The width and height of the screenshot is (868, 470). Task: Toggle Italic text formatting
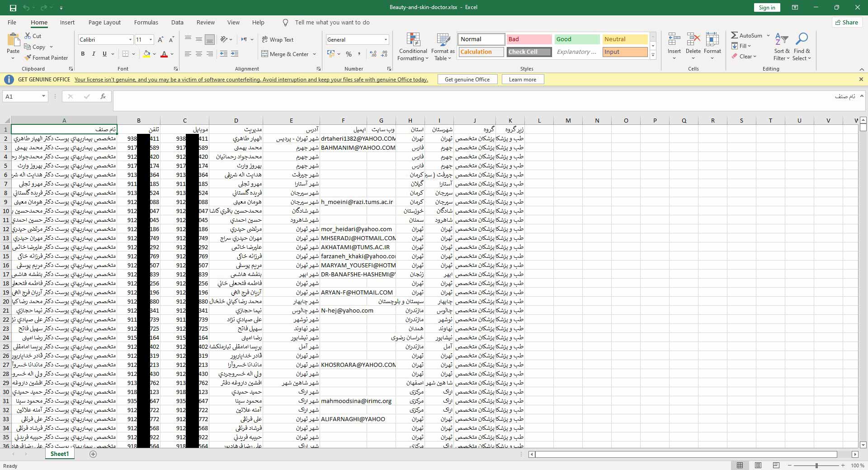tap(94, 54)
